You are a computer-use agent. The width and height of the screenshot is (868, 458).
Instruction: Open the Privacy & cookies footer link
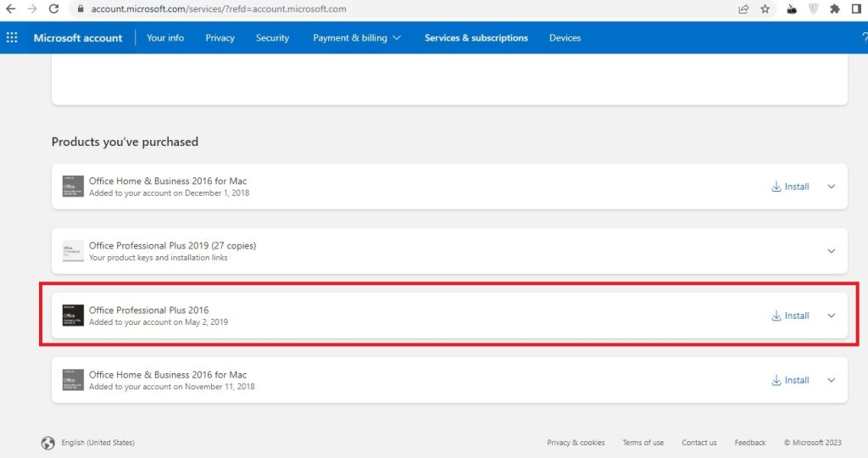(x=576, y=443)
